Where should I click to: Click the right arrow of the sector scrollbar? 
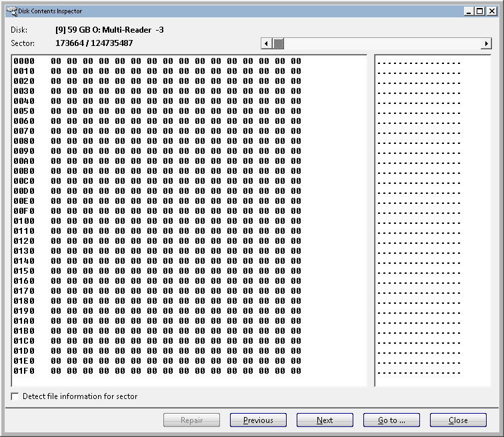pos(486,44)
